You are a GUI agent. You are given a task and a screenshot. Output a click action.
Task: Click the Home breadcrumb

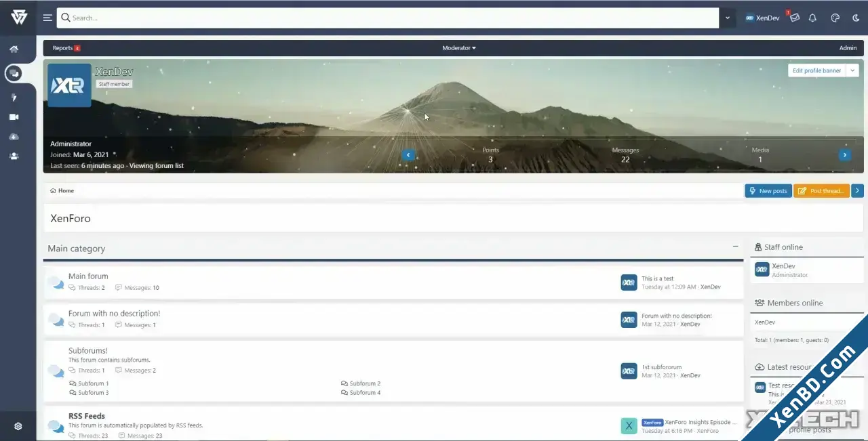[62, 191]
